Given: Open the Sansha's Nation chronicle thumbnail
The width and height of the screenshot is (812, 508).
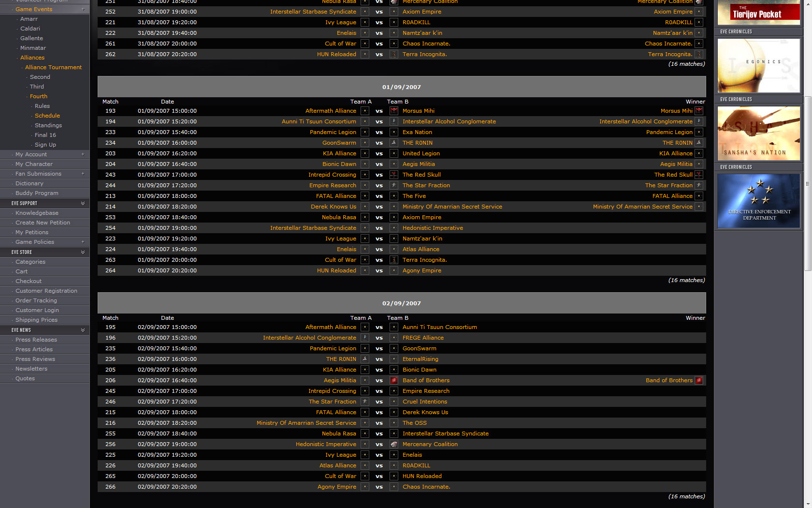Looking at the screenshot, I should click(x=759, y=133).
